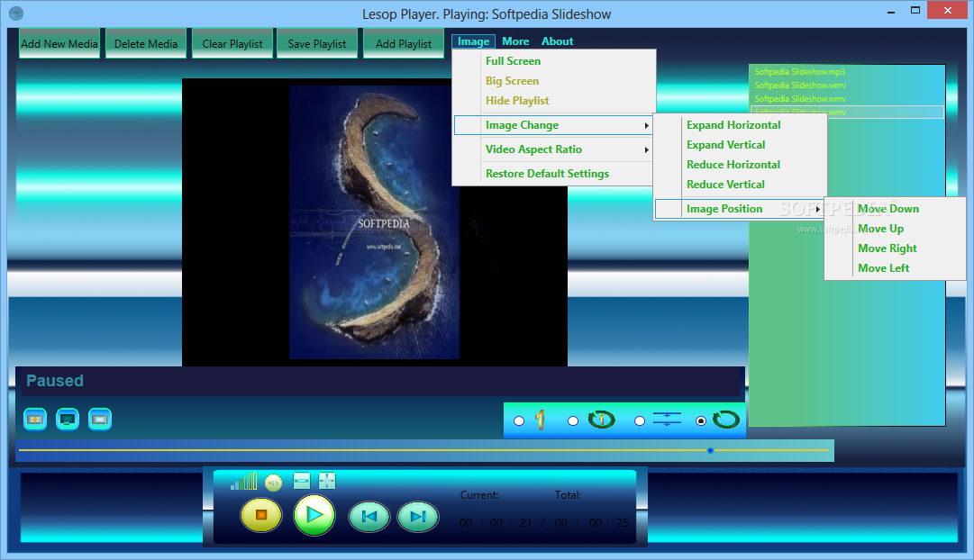
Task: Click the plain gray window icon
Action: point(100,420)
